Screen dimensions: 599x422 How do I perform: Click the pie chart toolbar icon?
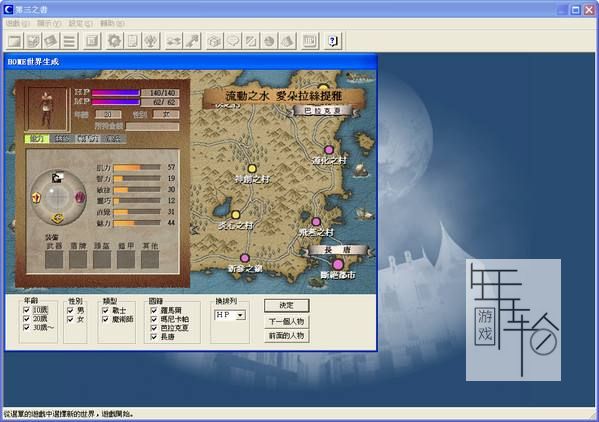[269, 41]
